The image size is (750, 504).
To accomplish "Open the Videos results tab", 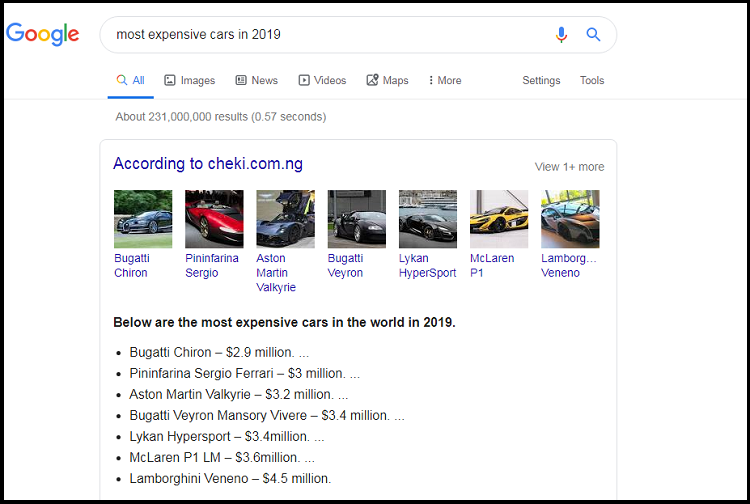I will [x=322, y=80].
